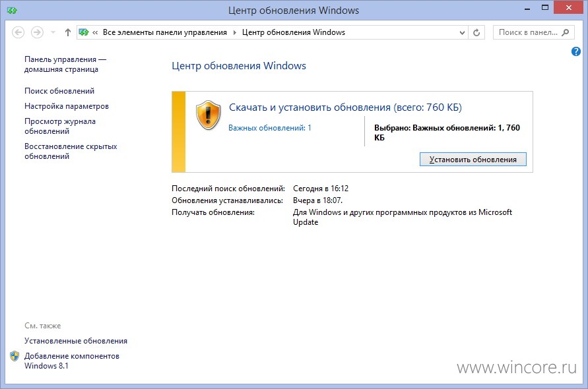This screenshot has width=588, height=389.
Task: Click the Windows Update icon in address bar
Action: click(84, 32)
